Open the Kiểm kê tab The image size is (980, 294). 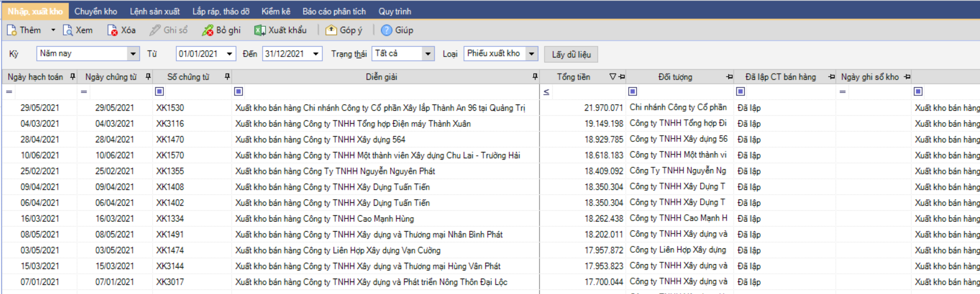click(276, 11)
